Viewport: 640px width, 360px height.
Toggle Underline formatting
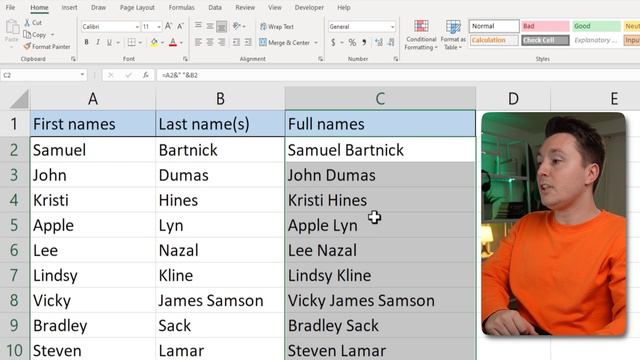[x=109, y=42]
